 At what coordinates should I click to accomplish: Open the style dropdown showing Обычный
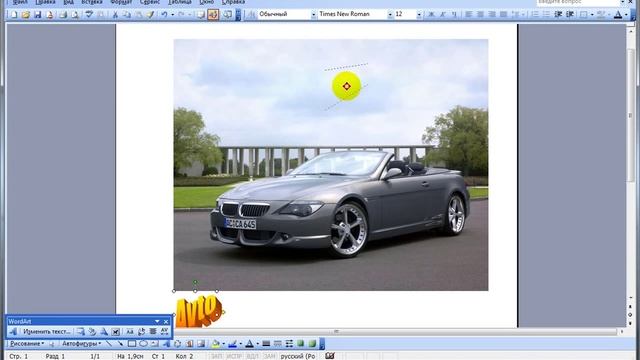click(313, 15)
